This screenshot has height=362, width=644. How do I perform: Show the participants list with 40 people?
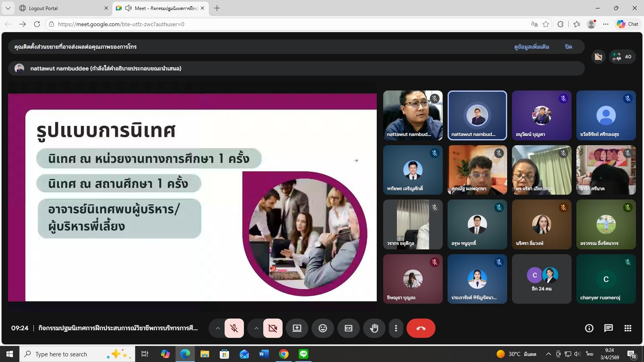[x=623, y=57]
